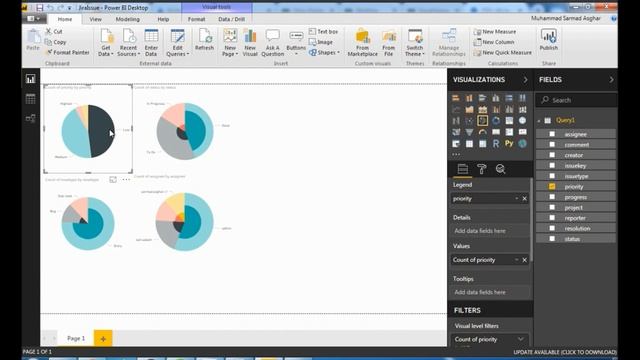Select the stacked column chart visualization

(469, 98)
